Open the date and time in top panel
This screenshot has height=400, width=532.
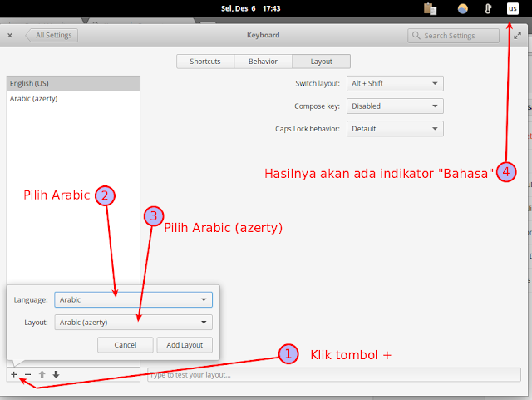point(251,9)
